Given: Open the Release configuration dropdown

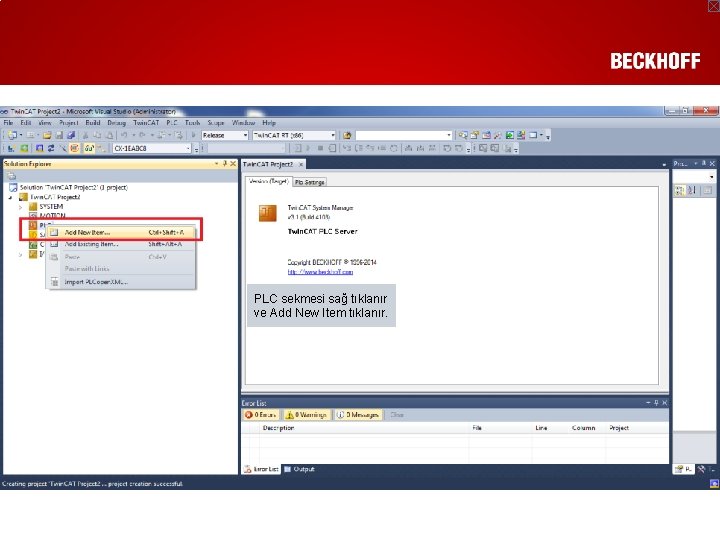Looking at the screenshot, I should click(x=245, y=135).
